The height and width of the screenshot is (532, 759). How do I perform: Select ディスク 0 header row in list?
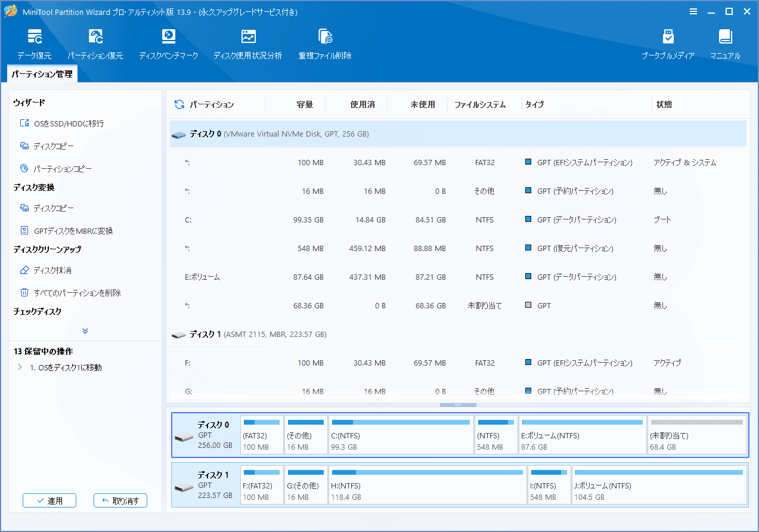[x=458, y=134]
